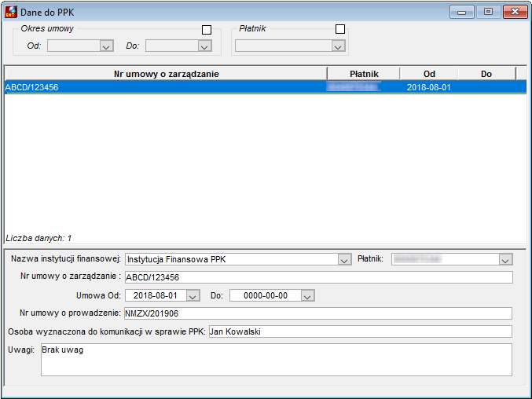Click the 2018-08-01 cell in the list
The height and width of the screenshot is (399, 532).
pos(429,87)
